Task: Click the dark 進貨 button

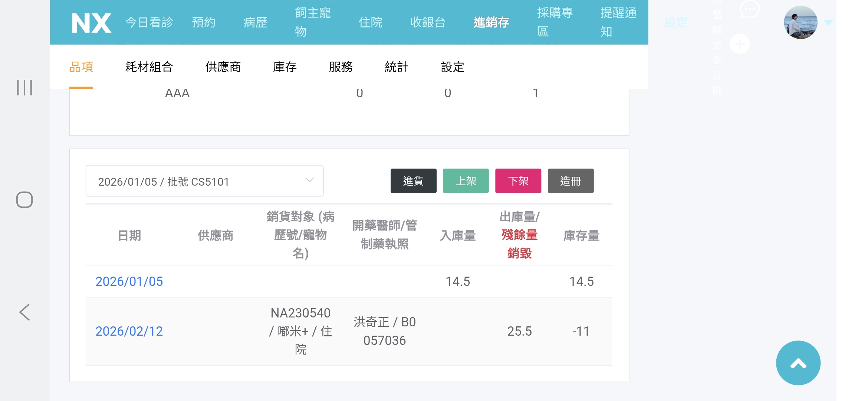Action: click(x=413, y=181)
